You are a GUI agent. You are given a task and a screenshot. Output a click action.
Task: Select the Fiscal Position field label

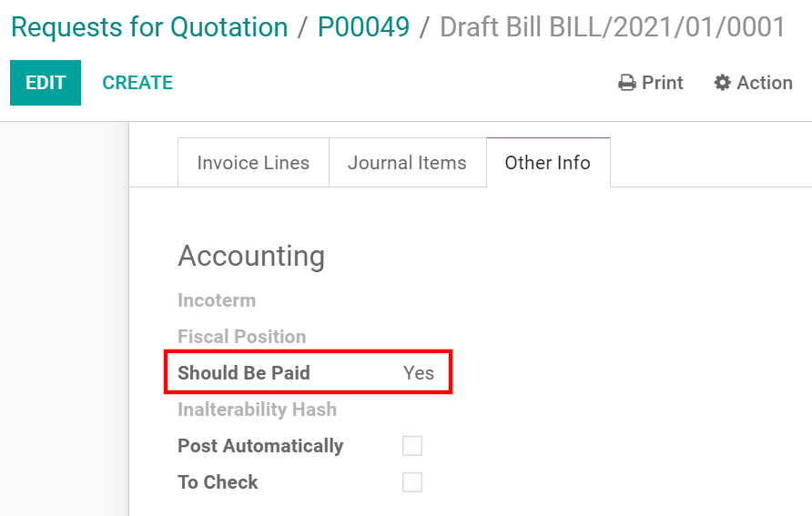241,337
